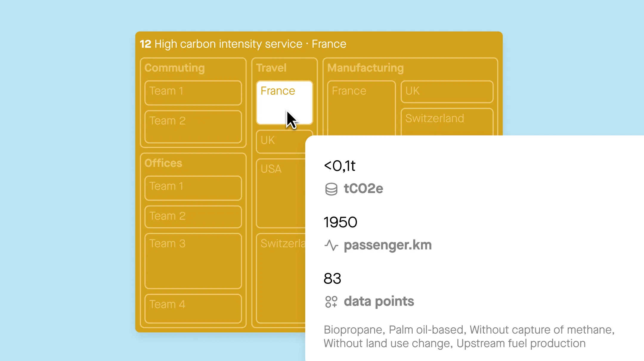Viewport: 644px width, 361px height.
Task: Click the UK tile in the Travel column
Action: click(277, 141)
